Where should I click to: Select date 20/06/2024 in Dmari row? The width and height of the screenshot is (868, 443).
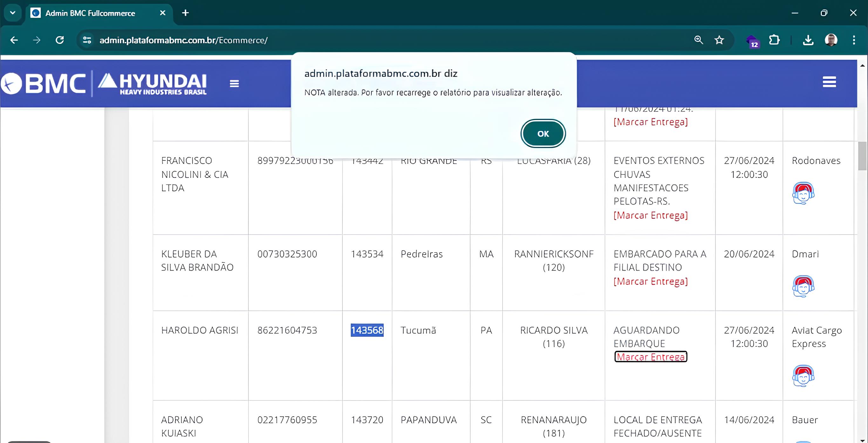(x=749, y=254)
